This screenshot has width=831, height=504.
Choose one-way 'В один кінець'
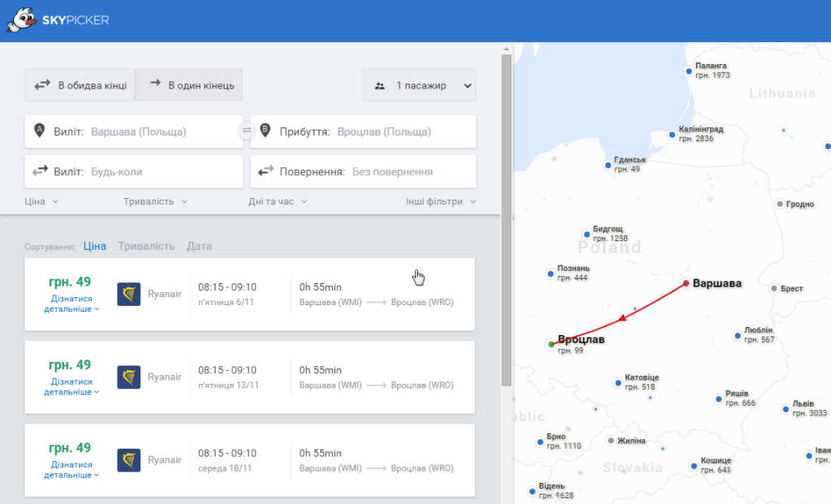(188, 84)
